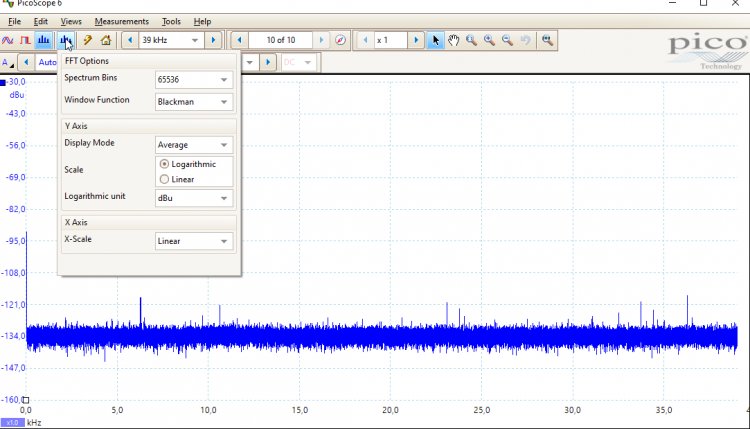Open the Edit menu

(x=41, y=22)
